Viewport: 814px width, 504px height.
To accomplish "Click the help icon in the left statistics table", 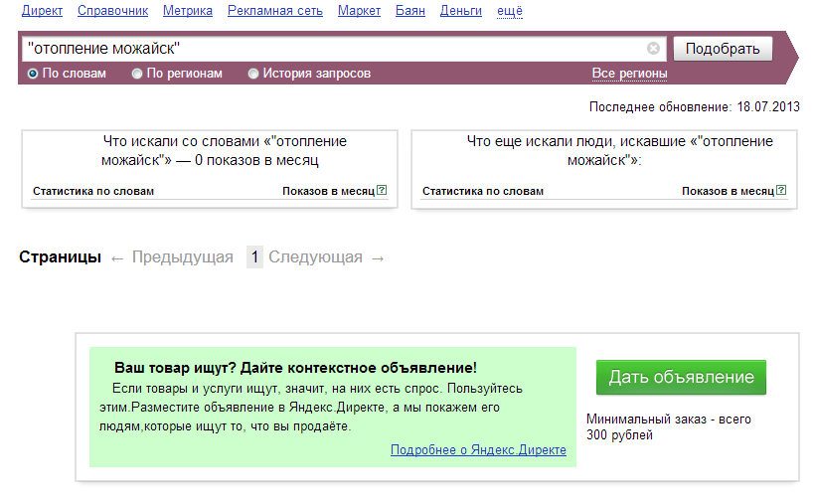I will point(382,191).
